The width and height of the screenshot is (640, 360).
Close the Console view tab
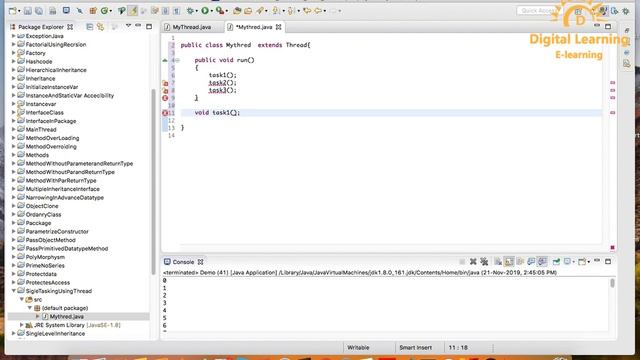(x=200, y=262)
